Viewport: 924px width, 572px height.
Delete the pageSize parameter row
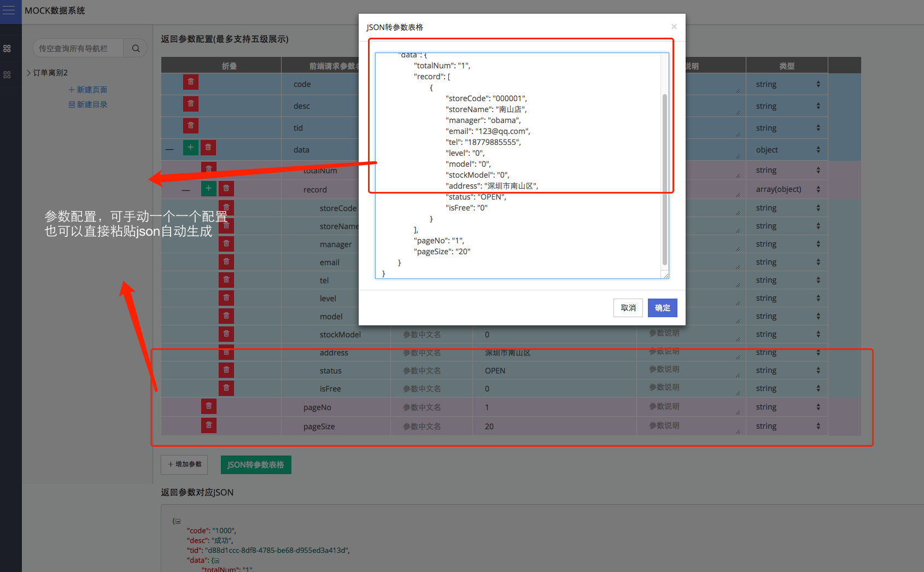[x=209, y=425]
